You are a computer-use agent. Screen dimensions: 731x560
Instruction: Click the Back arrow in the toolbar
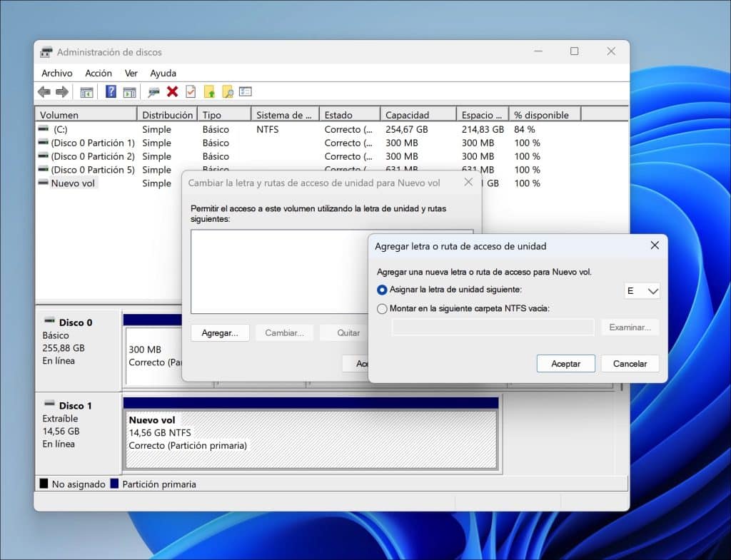44,92
